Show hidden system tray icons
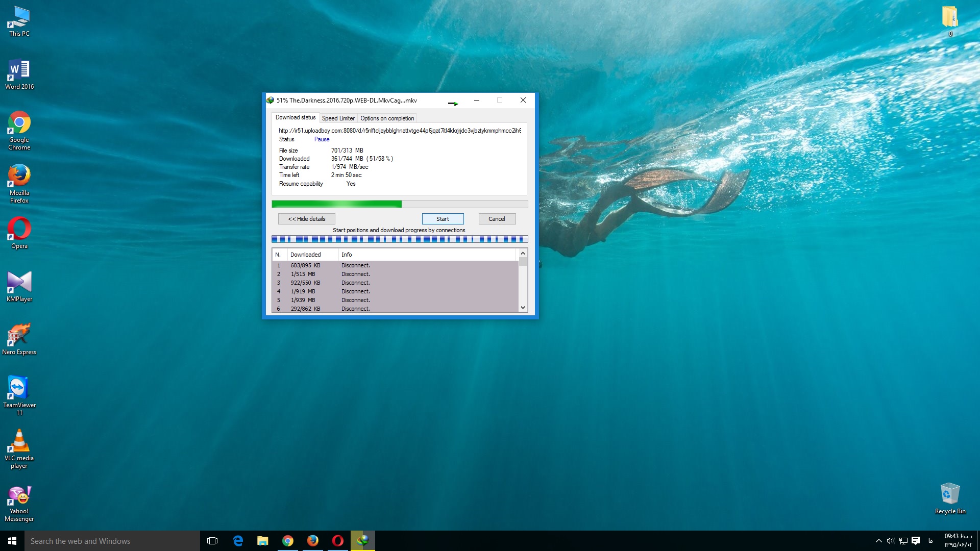Screen dimensions: 980x551 click(x=878, y=541)
